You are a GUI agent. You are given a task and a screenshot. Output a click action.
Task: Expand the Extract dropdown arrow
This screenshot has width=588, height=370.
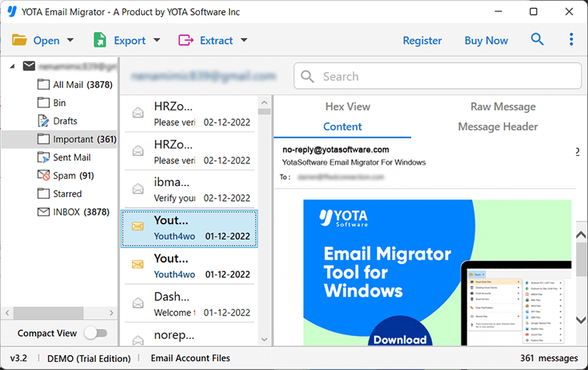tap(244, 40)
